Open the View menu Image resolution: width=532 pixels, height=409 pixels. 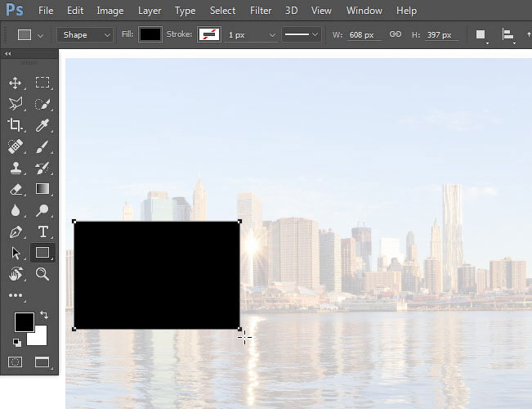(321, 11)
